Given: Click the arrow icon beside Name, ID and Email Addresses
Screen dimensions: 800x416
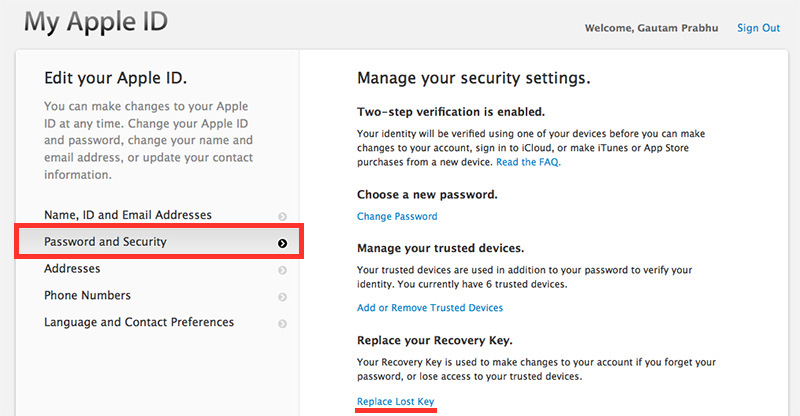Looking at the screenshot, I should point(283,216).
